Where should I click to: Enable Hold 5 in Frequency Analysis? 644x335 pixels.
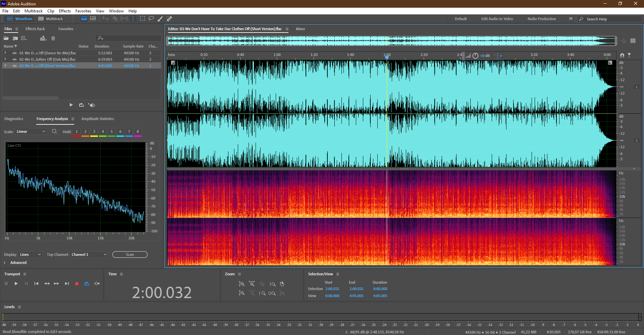(112, 132)
